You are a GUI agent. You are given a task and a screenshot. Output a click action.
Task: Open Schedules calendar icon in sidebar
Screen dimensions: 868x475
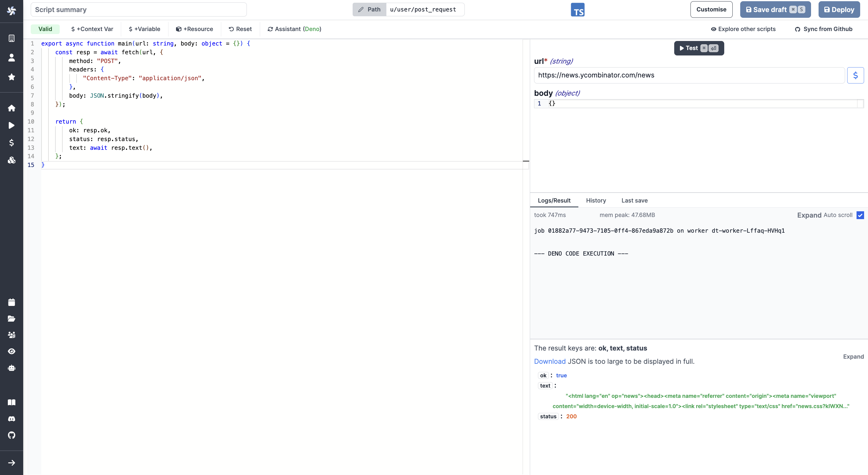tap(11, 302)
